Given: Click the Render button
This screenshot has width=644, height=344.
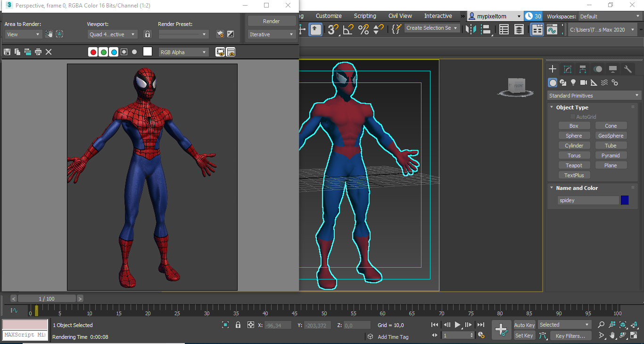Looking at the screenshot, I should pyautogui.click(x=272, y=21).
